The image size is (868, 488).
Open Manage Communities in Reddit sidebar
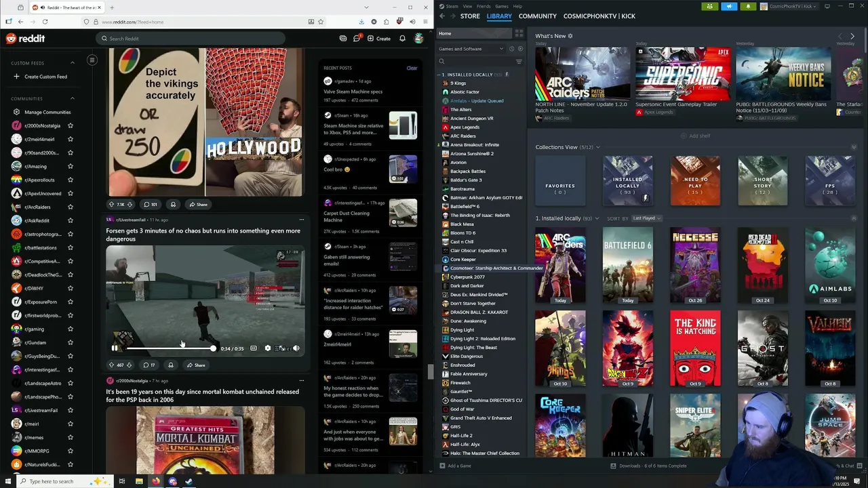pos(42,112)
